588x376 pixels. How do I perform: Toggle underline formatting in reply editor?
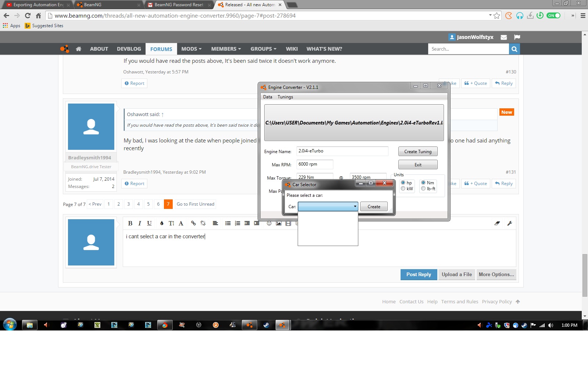click(x=149, y=223)
